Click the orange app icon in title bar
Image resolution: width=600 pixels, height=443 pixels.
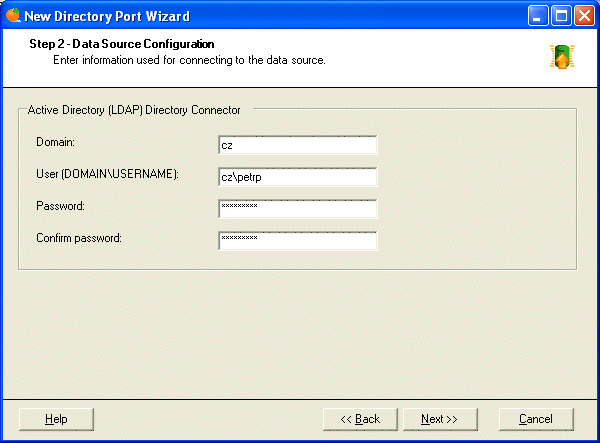coord(13,16)
